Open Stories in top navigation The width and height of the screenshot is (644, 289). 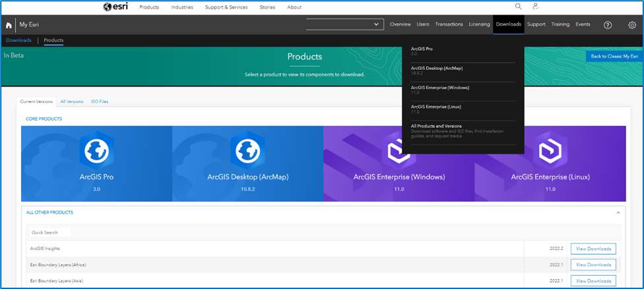(267, 7)
